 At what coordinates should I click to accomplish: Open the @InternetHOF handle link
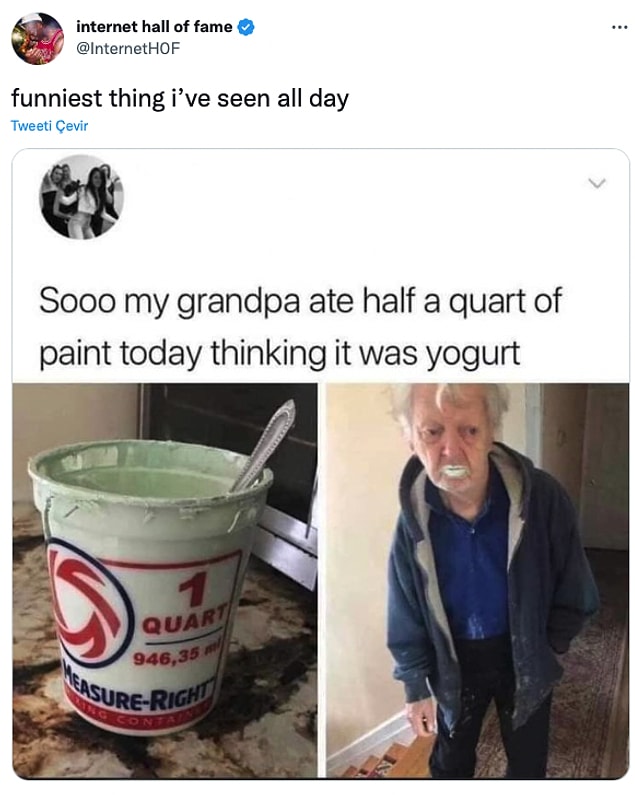point(128,48)
